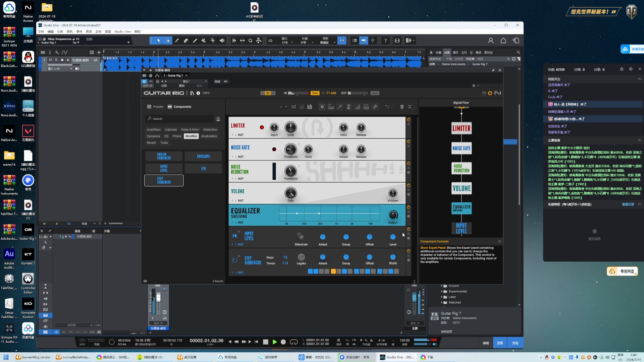Switch to the Presets tab

point(155,107)
